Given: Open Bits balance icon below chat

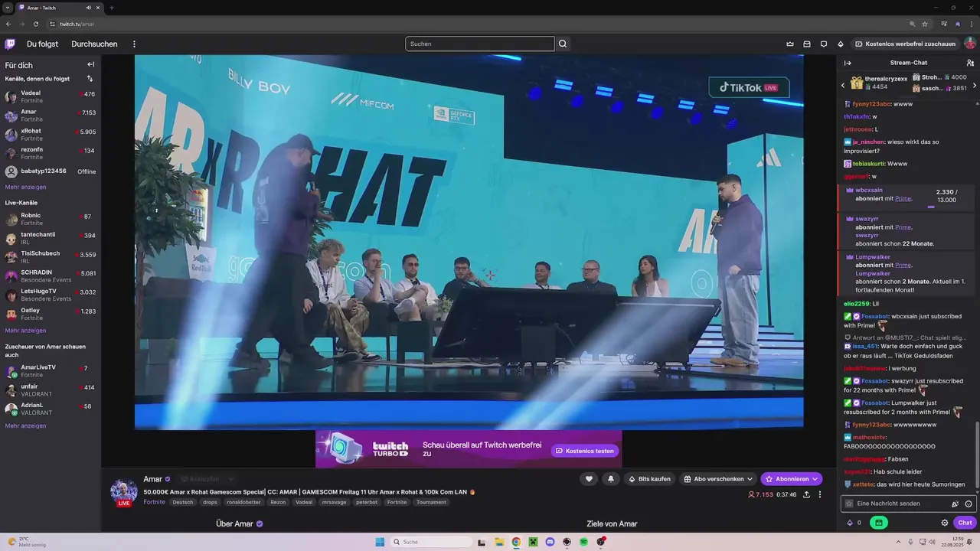Looking at the screenshot, I should click(850, 523).
